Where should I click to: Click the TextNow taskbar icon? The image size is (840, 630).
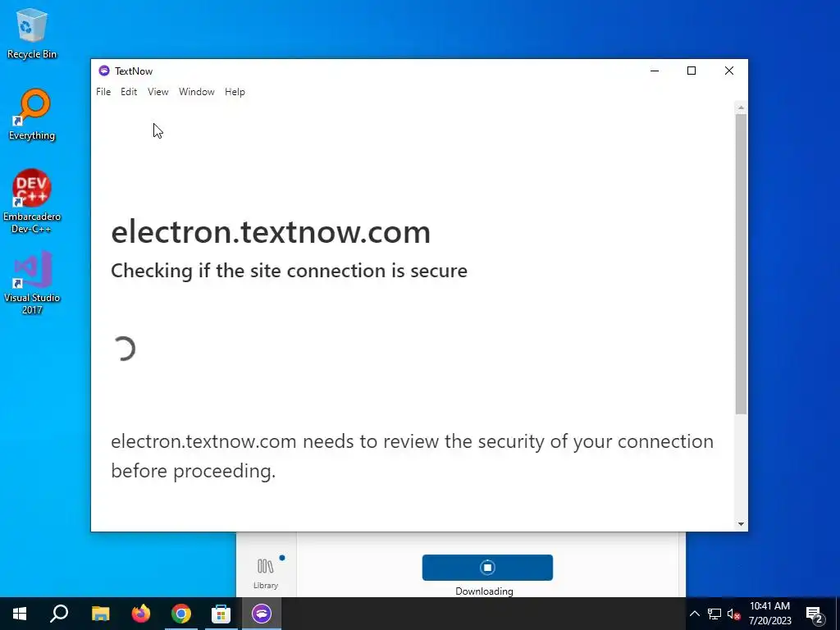(262, 614)
